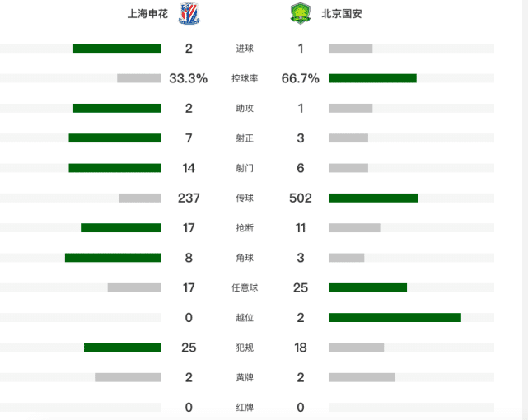
Task: Select the 黄牌 stat label
Action: (245, 377)
